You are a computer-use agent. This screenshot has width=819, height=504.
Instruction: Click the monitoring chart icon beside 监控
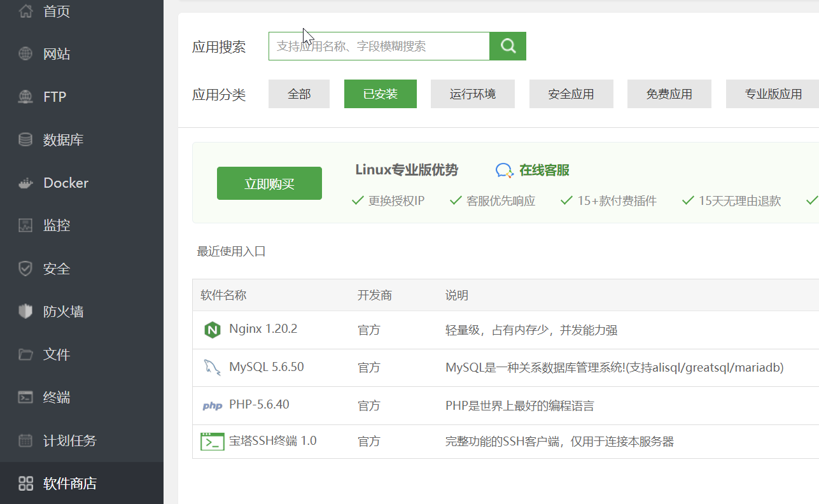(x=25, y=225)
